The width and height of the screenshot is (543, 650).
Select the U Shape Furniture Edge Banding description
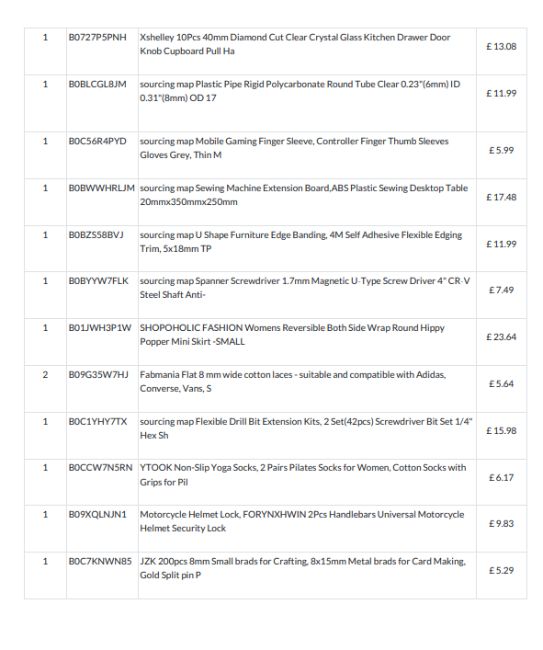[301, 241]
